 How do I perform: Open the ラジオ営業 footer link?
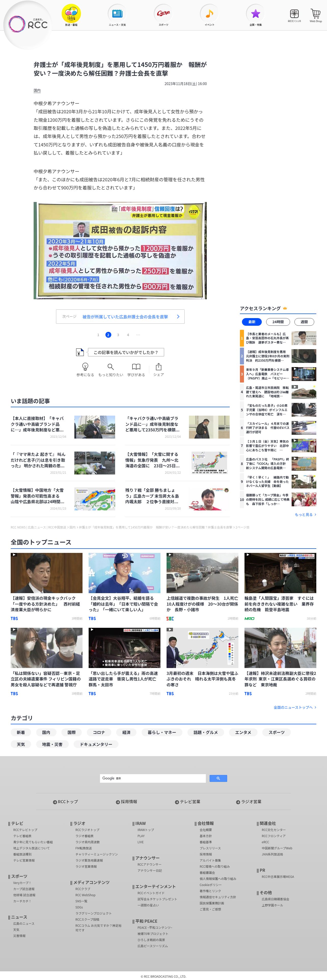(249, 801)
